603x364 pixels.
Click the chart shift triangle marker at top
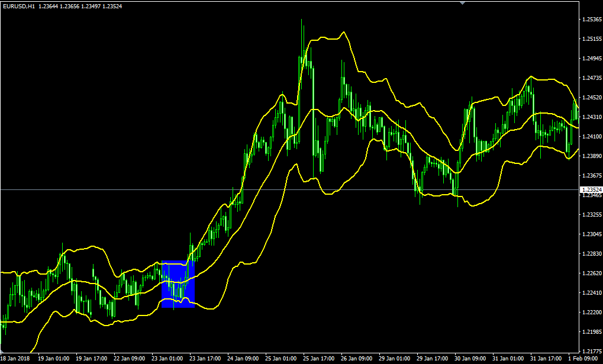[x=464, y=4]
